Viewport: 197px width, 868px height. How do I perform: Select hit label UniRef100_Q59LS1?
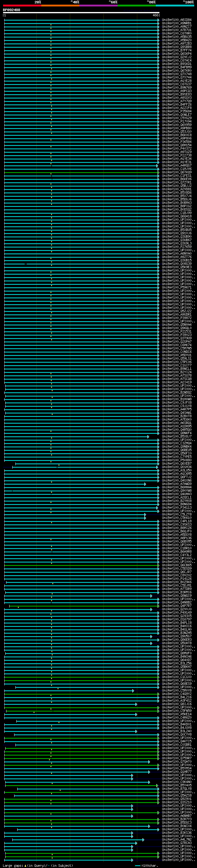(177, 358)
